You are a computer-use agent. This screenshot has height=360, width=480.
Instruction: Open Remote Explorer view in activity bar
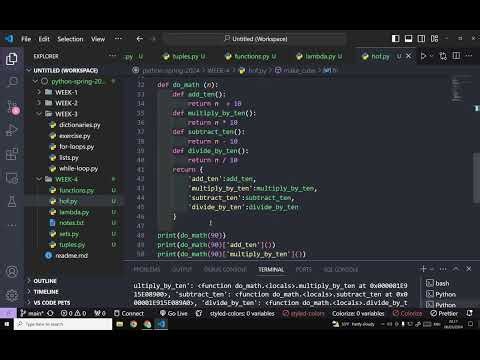(12, 178)
